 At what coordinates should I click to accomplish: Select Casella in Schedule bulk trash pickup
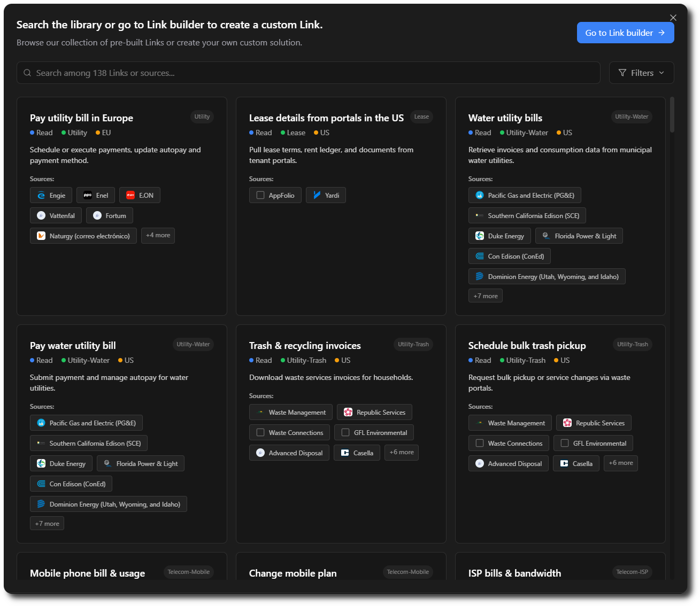coord(576,464)
